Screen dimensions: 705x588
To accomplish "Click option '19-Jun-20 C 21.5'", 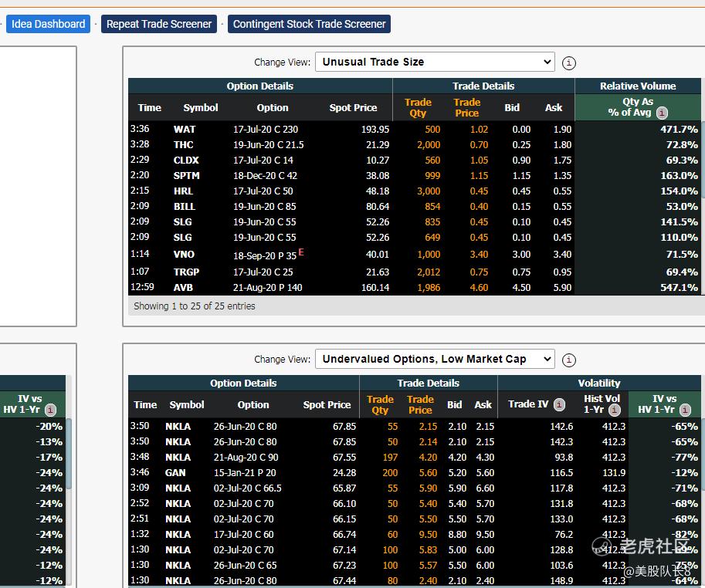I will point(268,144).
